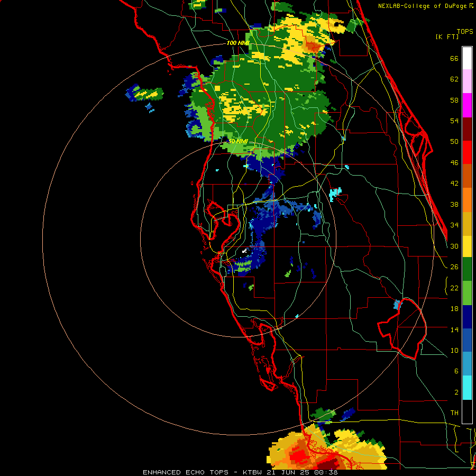Click the black TH swatch at scale bottom
476x476 pixels.
pos(467,411)
